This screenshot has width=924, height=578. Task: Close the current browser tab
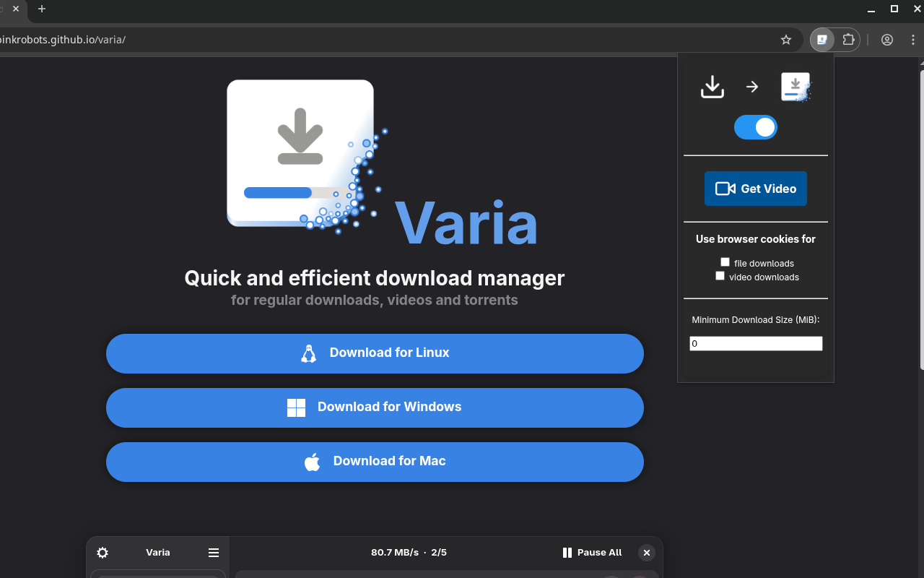pyautogui.click(x=17, y=9)
